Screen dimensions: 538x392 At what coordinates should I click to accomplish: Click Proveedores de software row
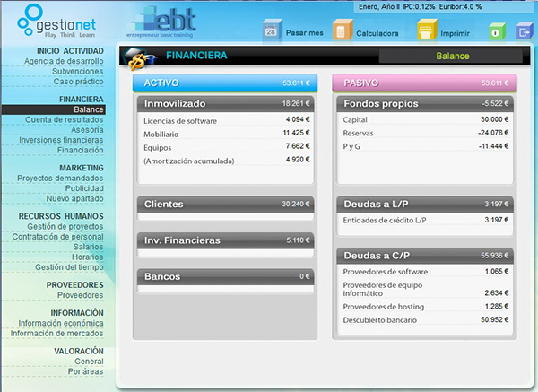[x=425, y=272]
